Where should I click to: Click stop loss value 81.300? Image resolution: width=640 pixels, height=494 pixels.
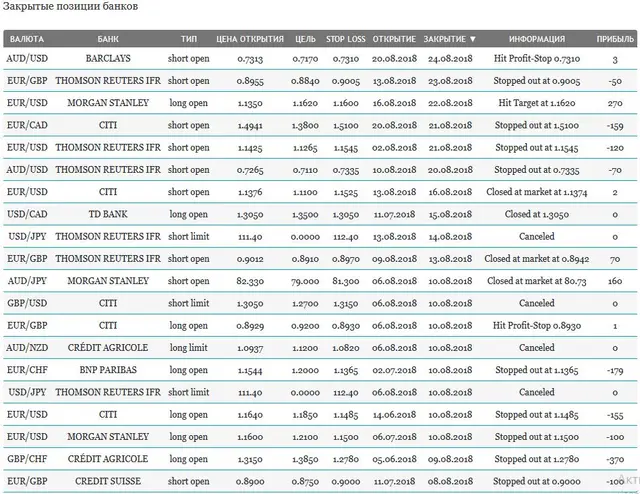point(346,281)
